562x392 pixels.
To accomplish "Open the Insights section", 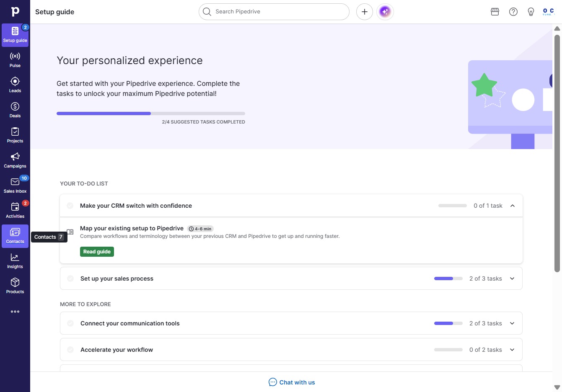I will [15, 261].
